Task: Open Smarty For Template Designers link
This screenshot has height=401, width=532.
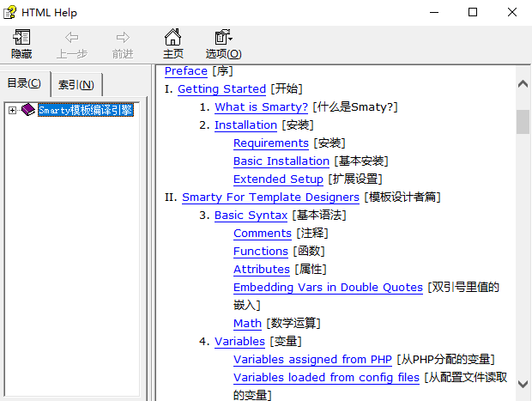Action: [270, 197]
